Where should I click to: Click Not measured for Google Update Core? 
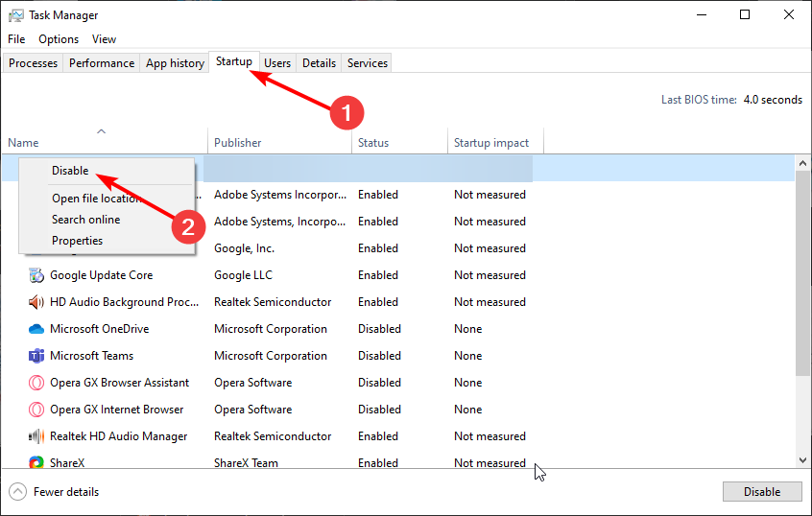[x=490, y=275]
